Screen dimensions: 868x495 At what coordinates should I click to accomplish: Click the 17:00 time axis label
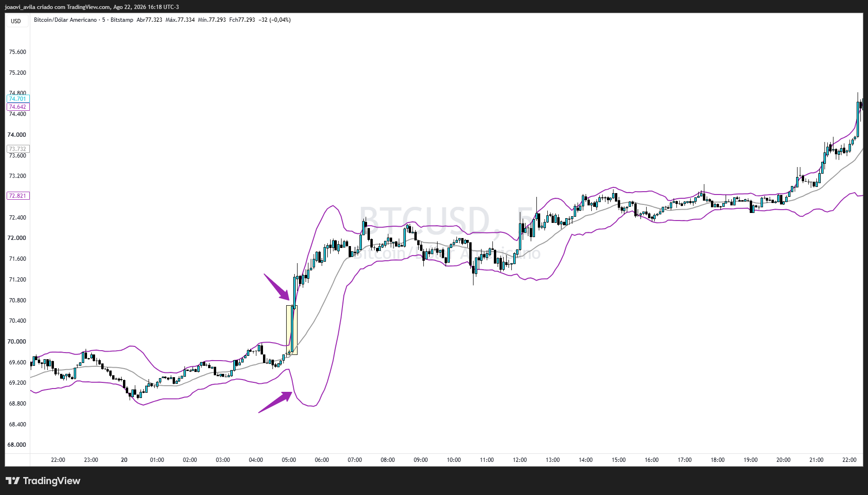point(684,460)
